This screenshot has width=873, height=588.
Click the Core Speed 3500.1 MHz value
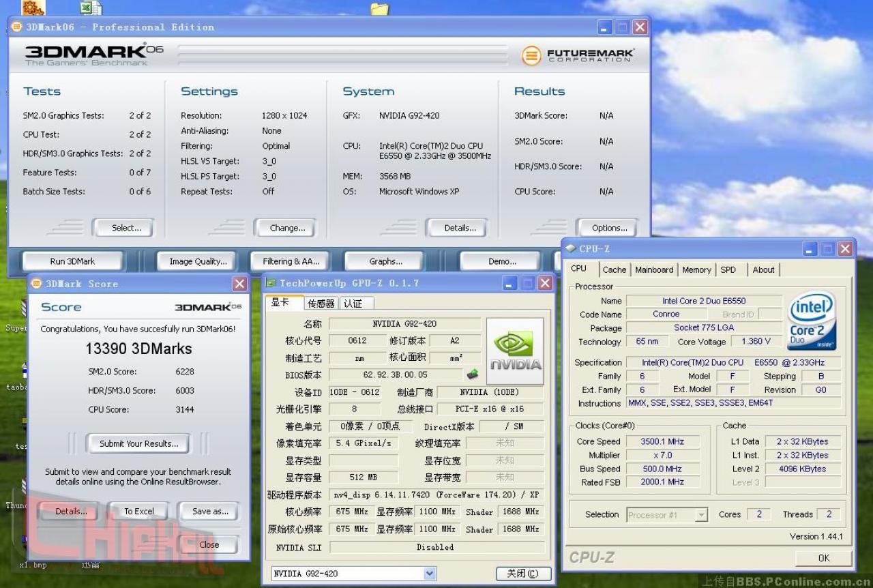662,441
